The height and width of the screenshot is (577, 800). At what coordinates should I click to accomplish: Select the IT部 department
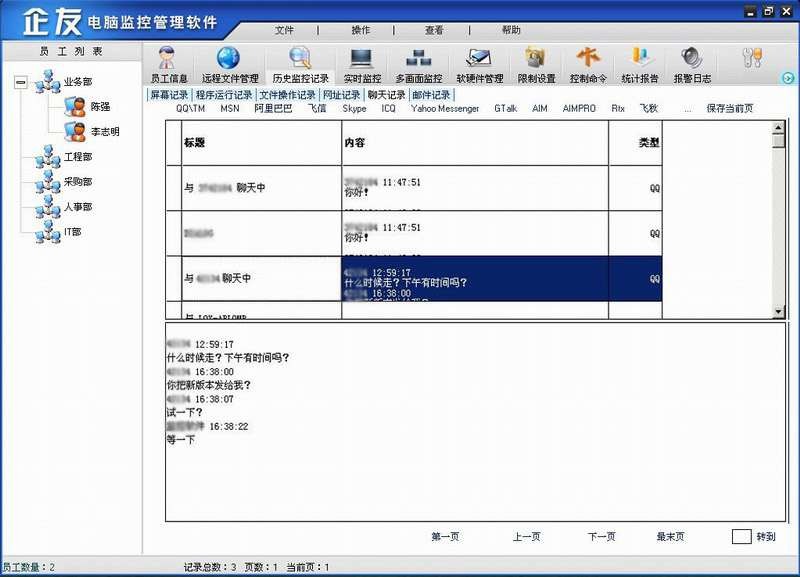72,232
